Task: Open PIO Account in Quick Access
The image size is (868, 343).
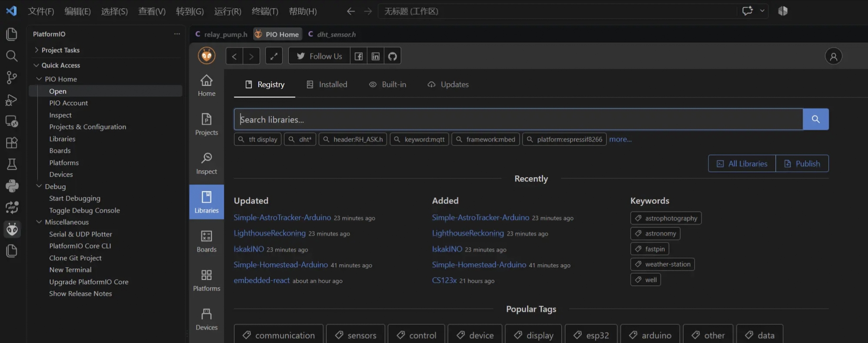Action: tap(68, 103)
